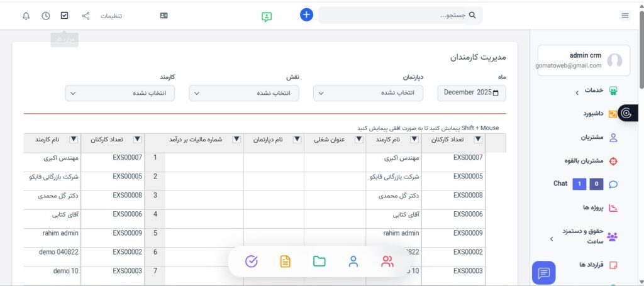The image size is (644, 286).
Task: Open the clock timer icon
Action: click(x=45, y=16)
